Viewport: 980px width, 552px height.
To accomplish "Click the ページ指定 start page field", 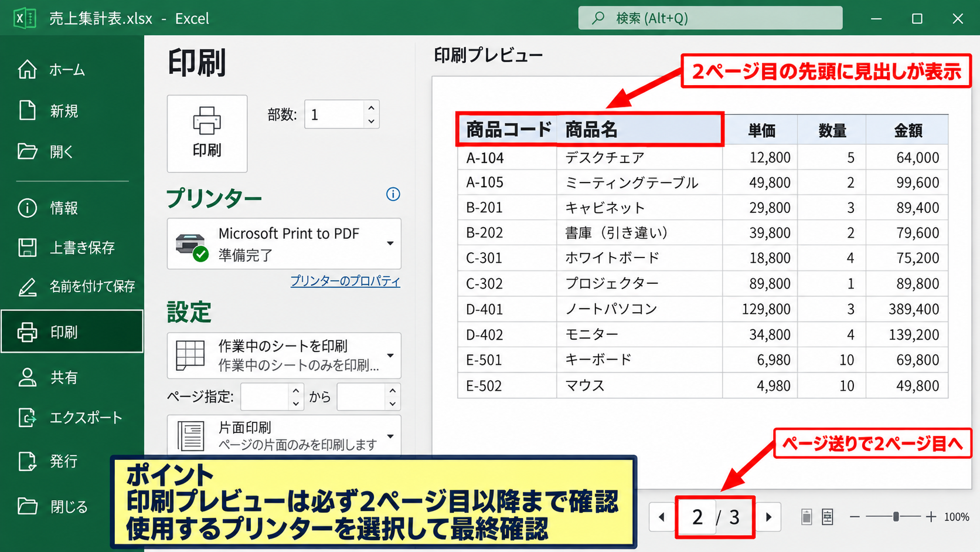I will tap(265, 397).
